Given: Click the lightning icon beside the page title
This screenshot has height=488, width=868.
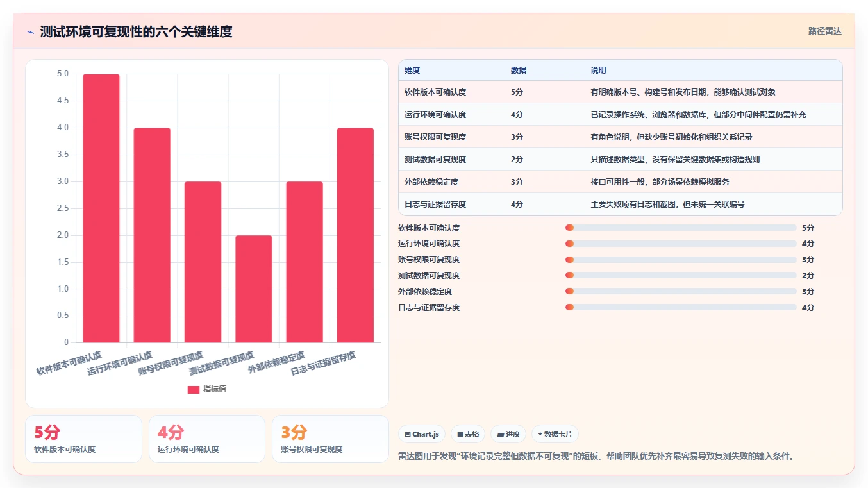Looking at the screenshot, I should pyautogui.click(x=30, y=32).
